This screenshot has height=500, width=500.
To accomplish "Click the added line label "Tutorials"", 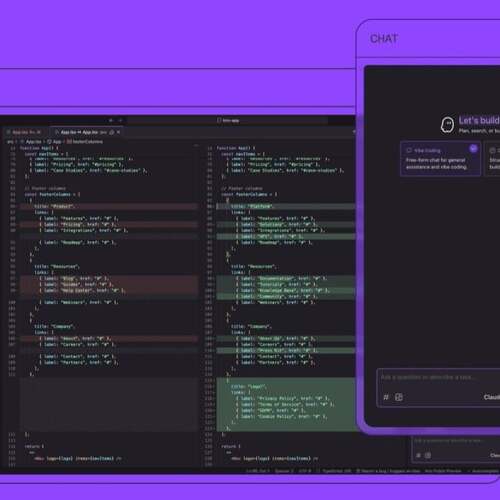I will click(285, 284).
